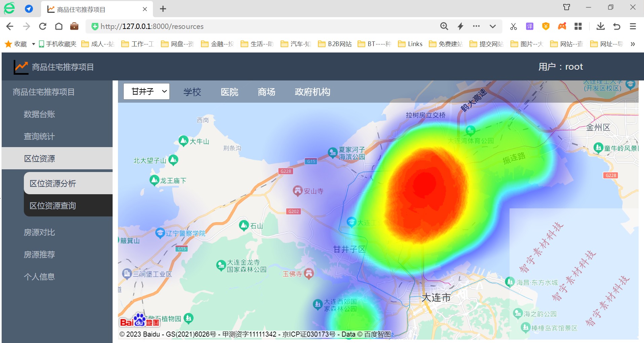This screenshot has height=343, width=644.
Task: Click the skin shirt icon in title bar
Action: [x=567, y=7]
